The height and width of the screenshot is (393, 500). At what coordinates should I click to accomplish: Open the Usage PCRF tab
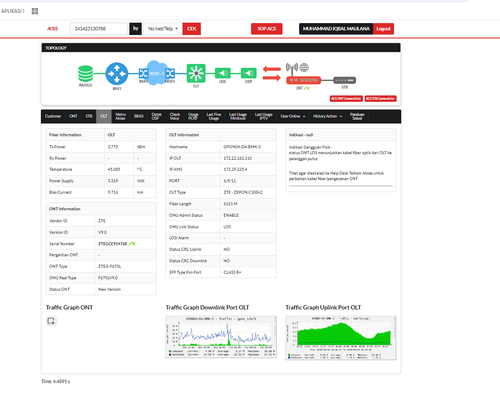193,116
